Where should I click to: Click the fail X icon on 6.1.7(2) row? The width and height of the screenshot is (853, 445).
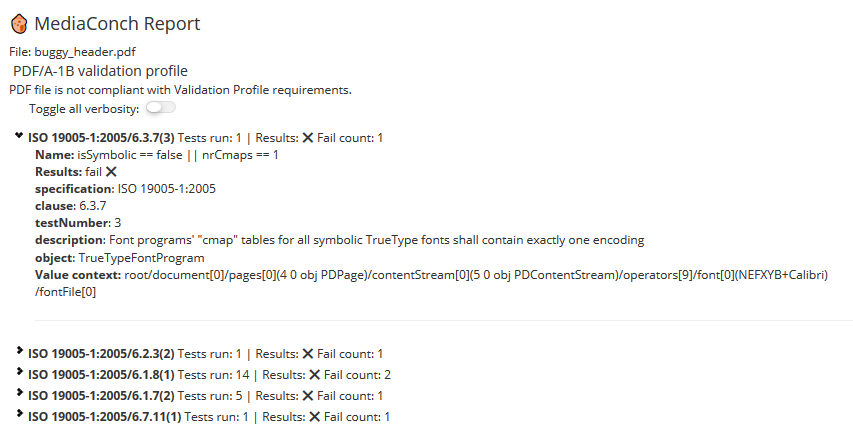(307, 396)
